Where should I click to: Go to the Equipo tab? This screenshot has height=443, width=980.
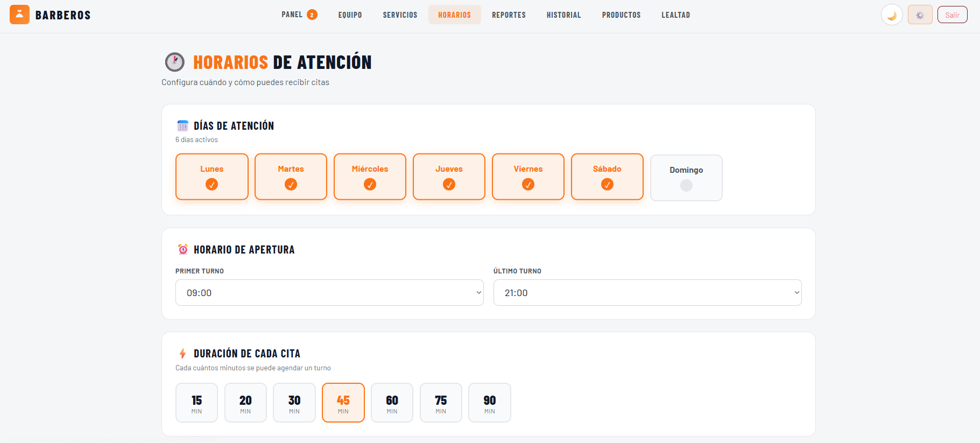point(350,15)
